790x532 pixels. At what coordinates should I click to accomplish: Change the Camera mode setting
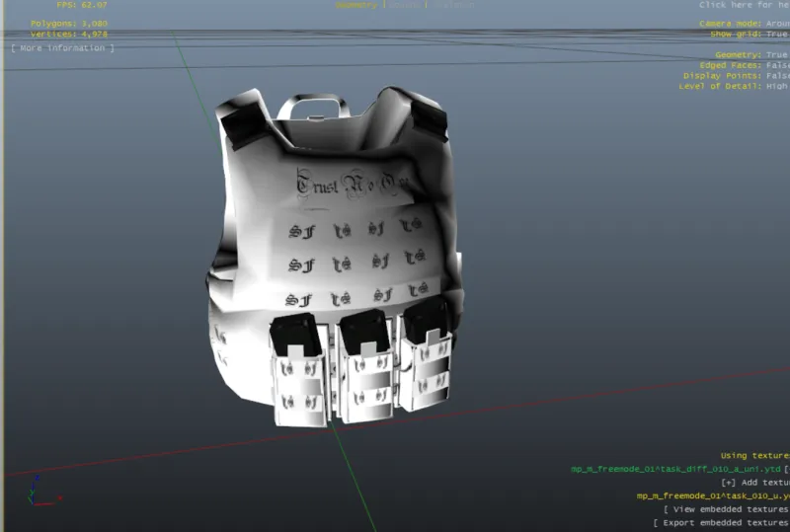coord(745,24)
